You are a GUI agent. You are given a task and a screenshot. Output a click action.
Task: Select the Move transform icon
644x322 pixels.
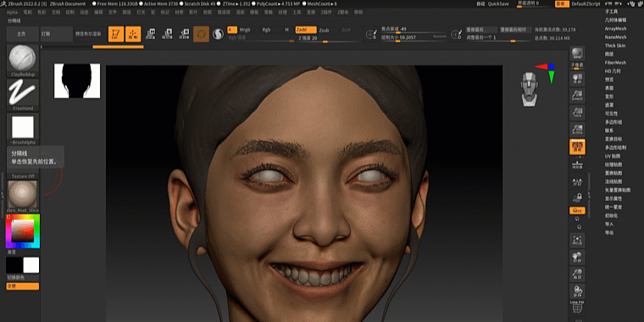click(150, 34)
